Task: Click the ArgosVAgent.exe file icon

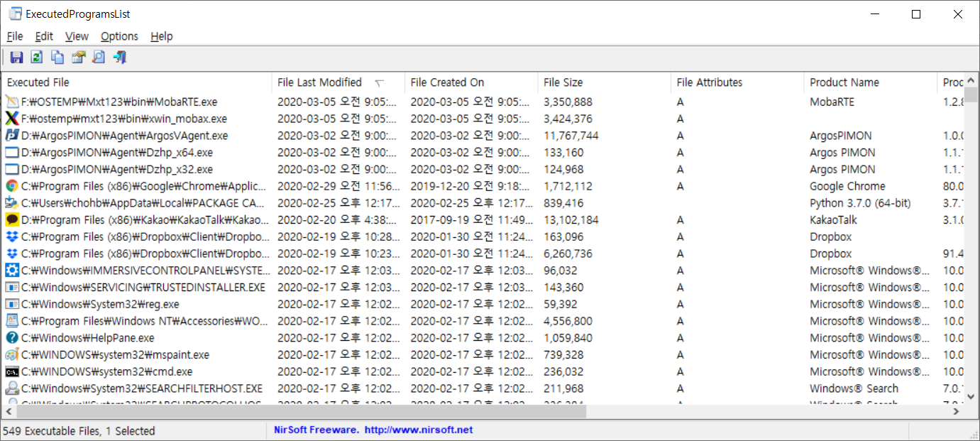Action: coord(12,136)
